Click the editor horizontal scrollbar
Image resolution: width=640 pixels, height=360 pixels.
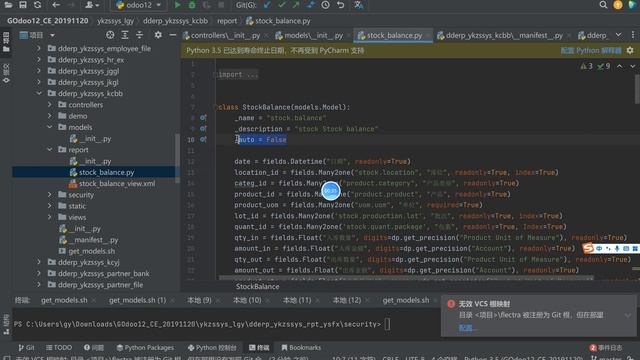click(406, 278)
